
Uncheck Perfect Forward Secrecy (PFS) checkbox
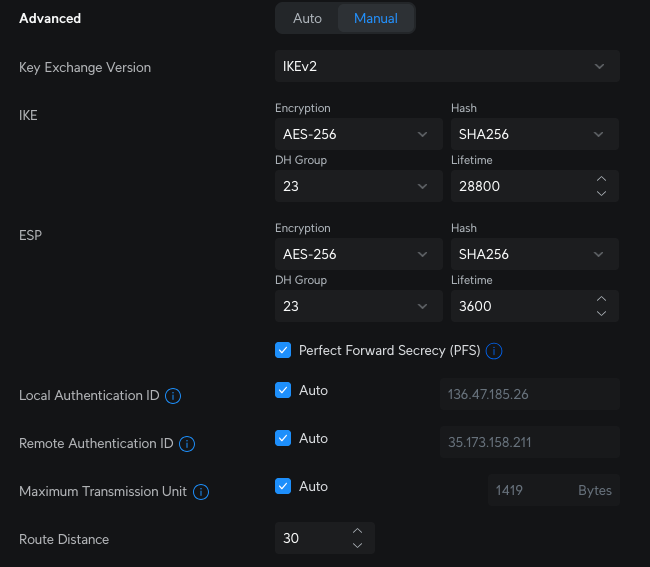283,350
